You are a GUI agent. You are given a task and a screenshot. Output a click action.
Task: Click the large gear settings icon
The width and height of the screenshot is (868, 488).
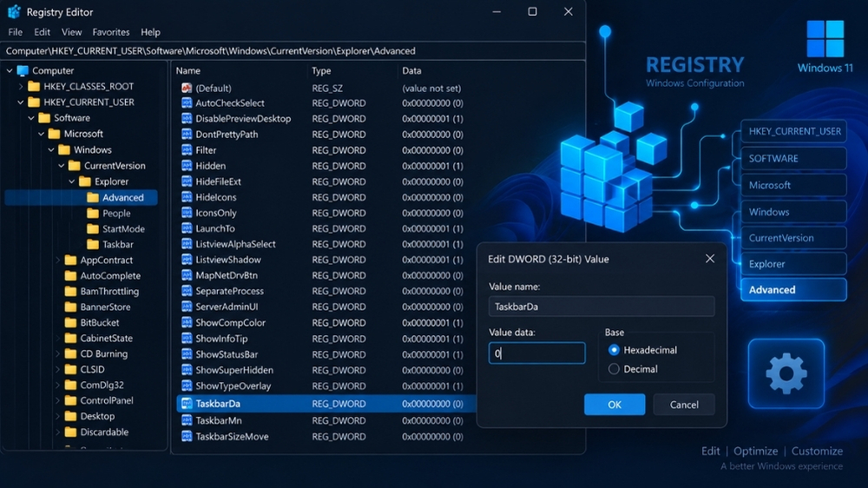tap(786, 374)
